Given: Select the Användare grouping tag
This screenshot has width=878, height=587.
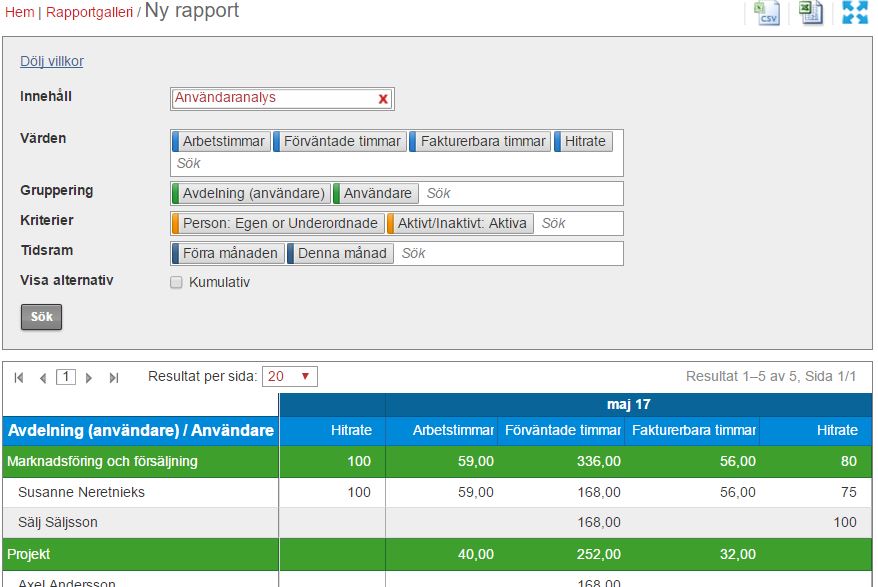Looking at the screenshot, I should (x=376, y=193).
